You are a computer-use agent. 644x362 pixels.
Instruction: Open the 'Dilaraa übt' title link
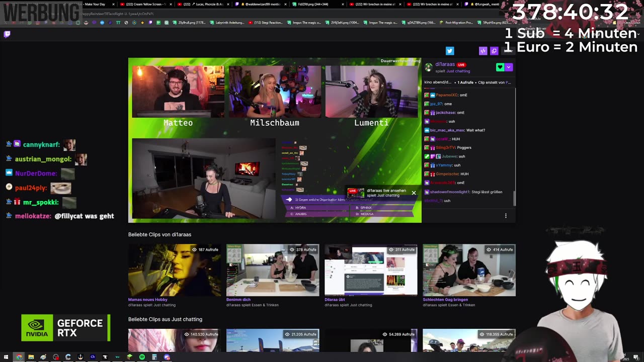335,300
